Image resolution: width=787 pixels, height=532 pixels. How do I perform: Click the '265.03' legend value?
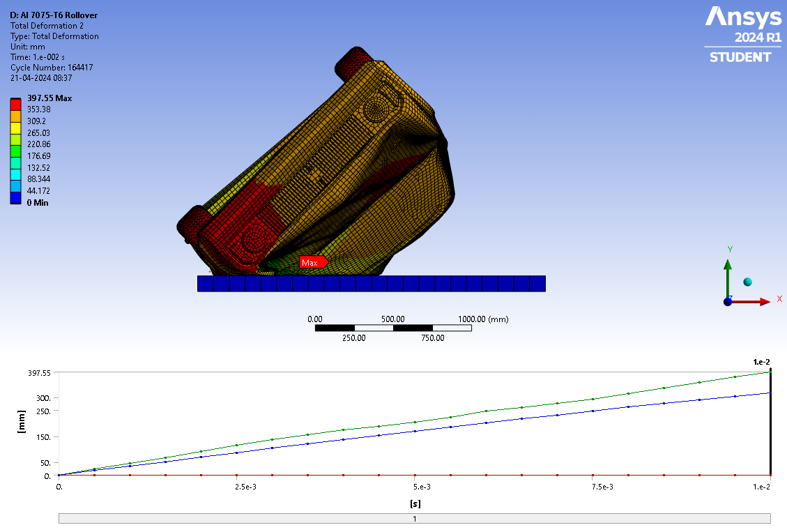click(38, 133)
